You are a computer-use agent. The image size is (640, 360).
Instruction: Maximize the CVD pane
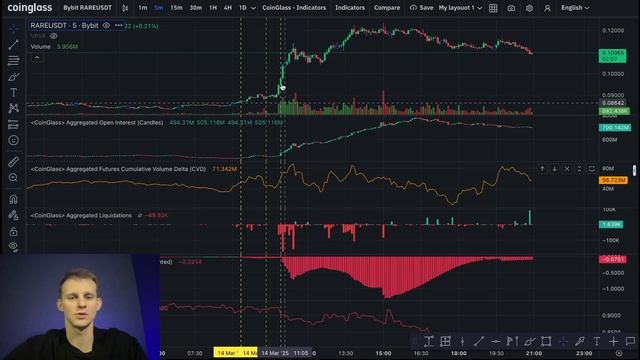[x=591, y=169]
